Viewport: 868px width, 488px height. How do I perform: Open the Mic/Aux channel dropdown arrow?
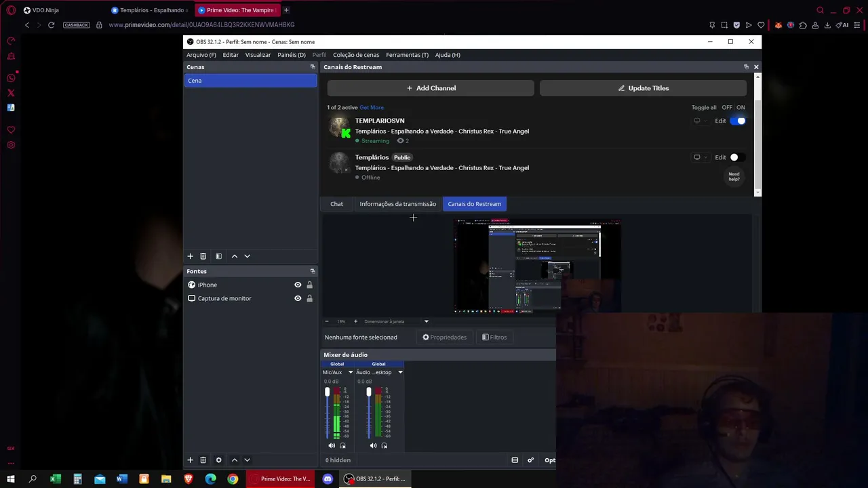351,372
